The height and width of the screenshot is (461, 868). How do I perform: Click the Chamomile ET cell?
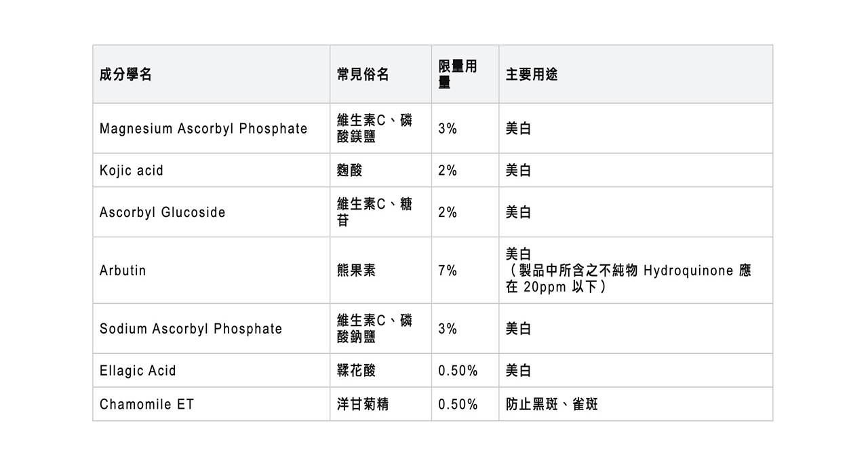click(146, 405)
